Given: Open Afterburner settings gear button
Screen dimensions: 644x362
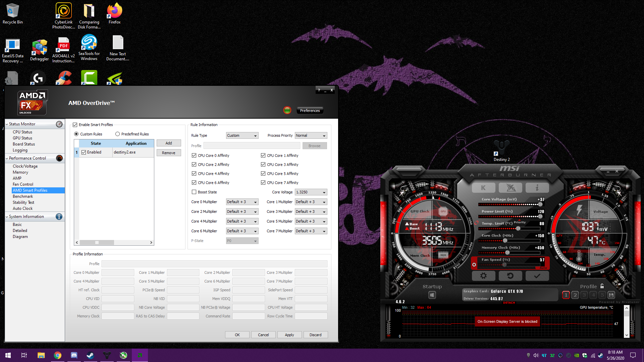Looking at the screenshot, I should (x=483, y=276).
